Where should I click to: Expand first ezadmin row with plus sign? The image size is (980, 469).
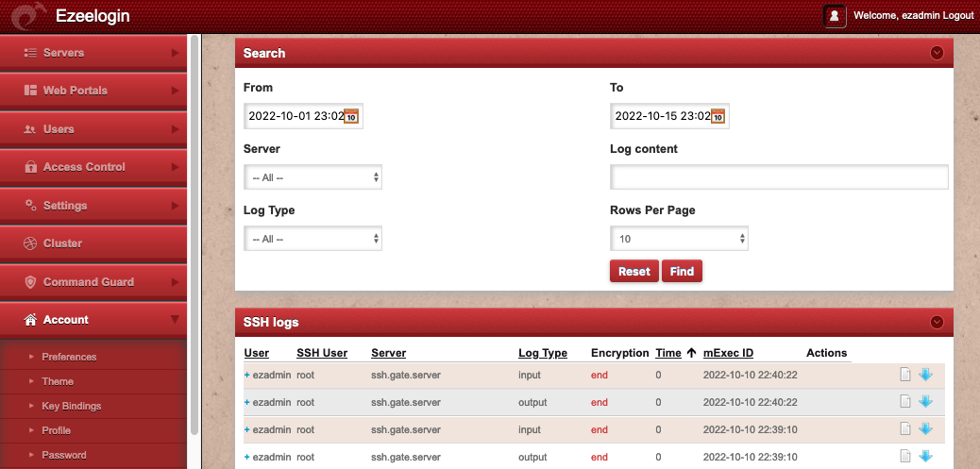247,376
